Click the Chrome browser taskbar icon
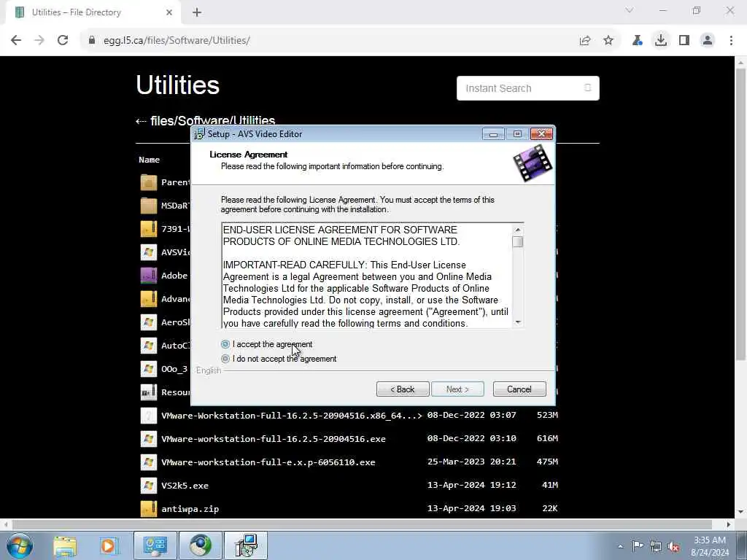This screenshot has height=560, width=747. [x=200, y=545]
